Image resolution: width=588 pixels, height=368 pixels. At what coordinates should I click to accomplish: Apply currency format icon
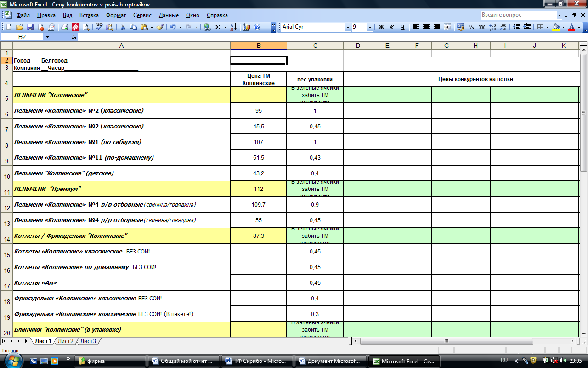460,27
